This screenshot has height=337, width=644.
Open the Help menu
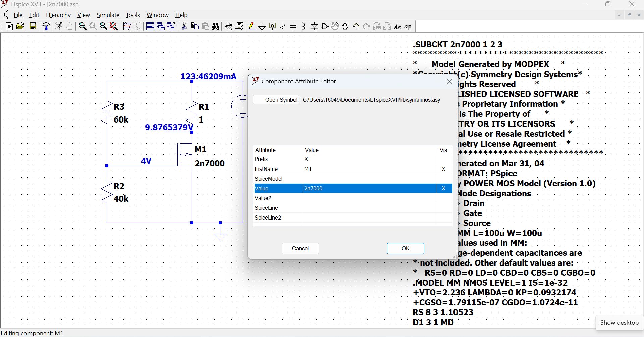point(181,15)
